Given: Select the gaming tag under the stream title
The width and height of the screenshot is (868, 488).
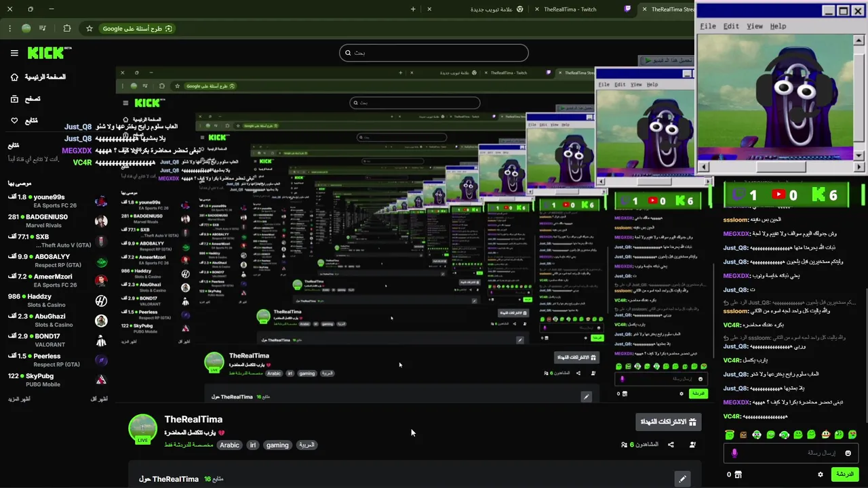Looking at the screenshot, I should (277, 445).
